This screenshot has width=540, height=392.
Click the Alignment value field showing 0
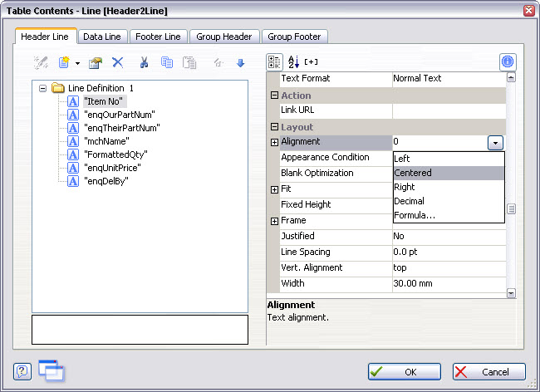[x=439, y=142]
